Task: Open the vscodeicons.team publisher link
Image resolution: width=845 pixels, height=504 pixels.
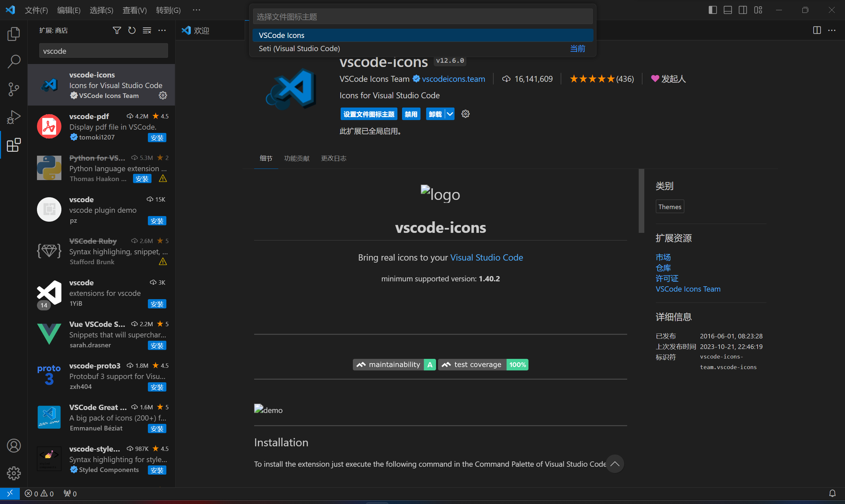Action: (x=453, y=79)
